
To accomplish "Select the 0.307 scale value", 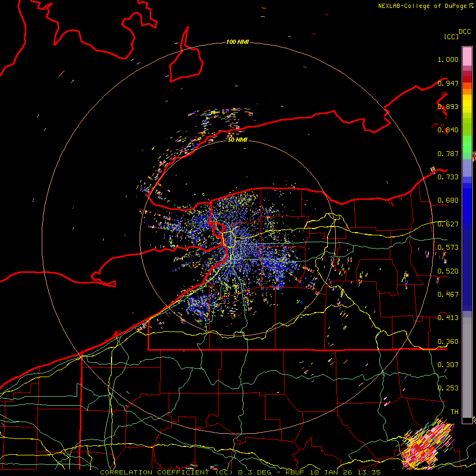I will point(448,365).
